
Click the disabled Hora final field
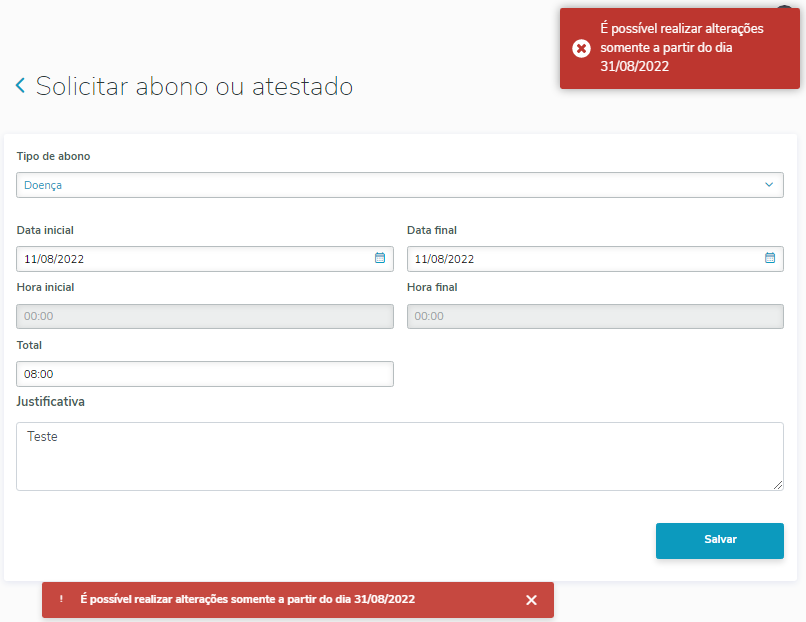click(x=595, y=317)
